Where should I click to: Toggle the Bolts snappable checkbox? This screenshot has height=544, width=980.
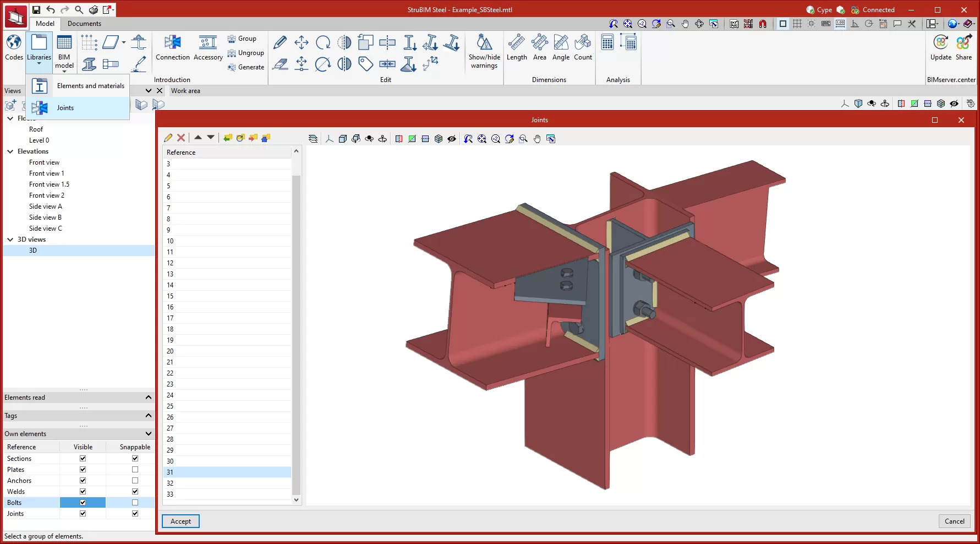[x=134, y=502]
